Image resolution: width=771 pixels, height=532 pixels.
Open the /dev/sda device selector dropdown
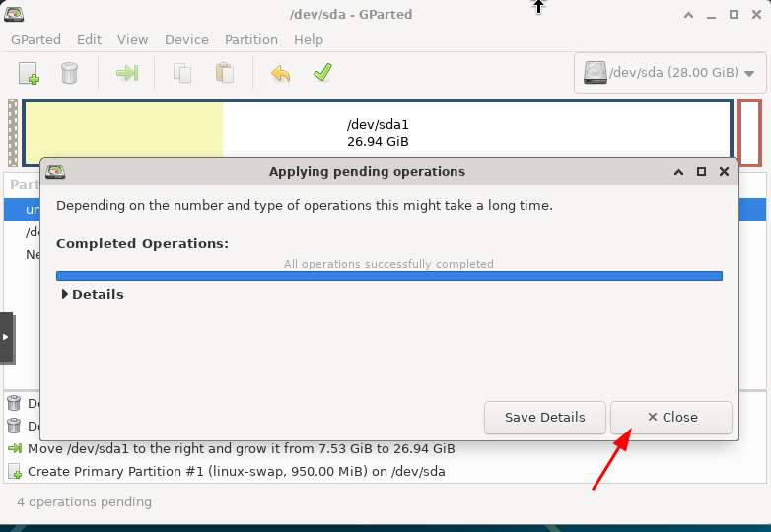(x=668, y=73)
